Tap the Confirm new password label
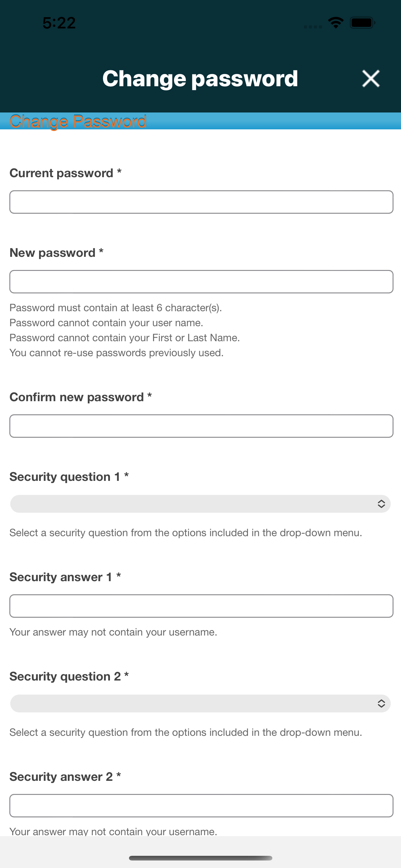The width and height of the screenshot is (401, 868). pyautogui.click(x=81, y=397)
